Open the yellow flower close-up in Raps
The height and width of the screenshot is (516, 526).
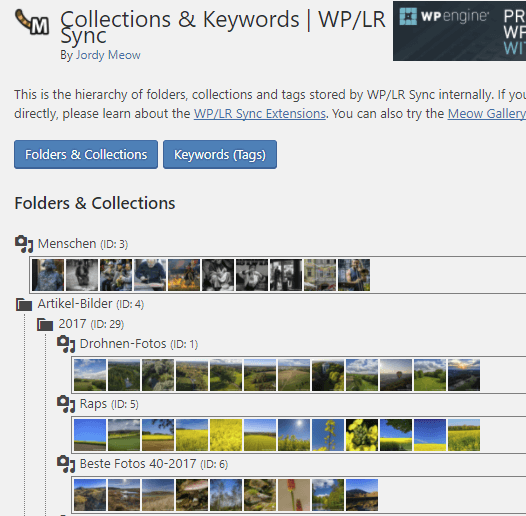coord(362,435)
